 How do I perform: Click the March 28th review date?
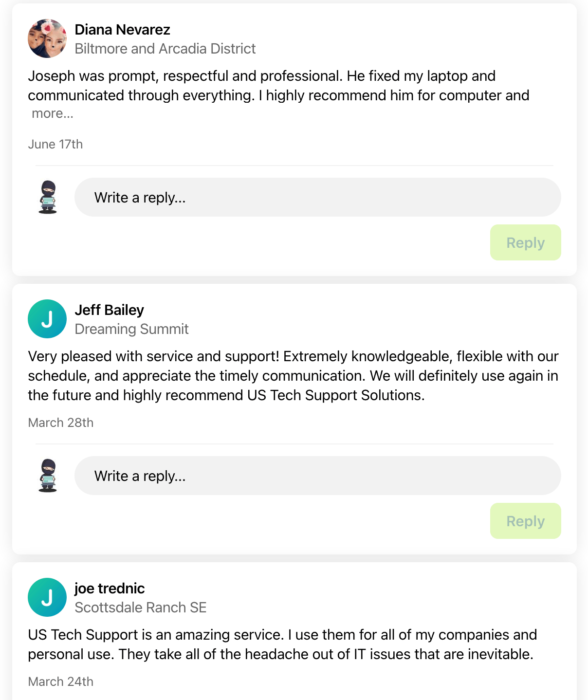coord(61,423)
